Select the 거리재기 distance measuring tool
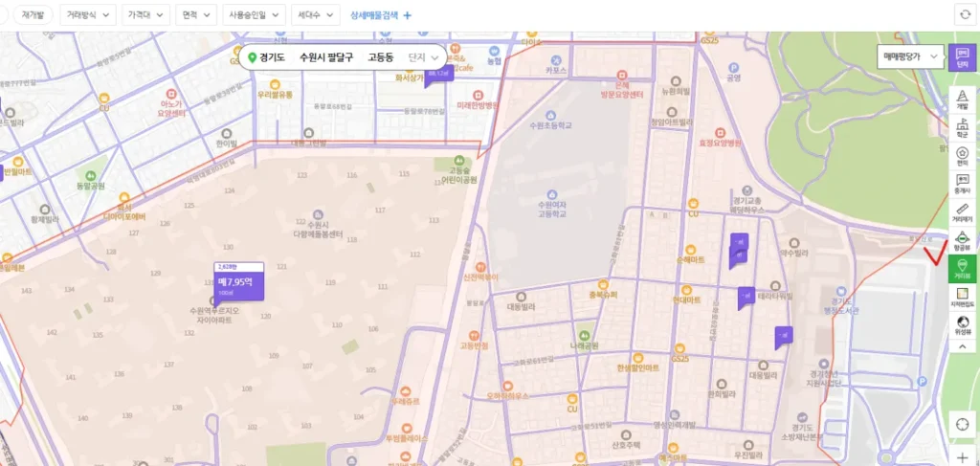The height and width of the screenshot is (466, 980). coord(962,212)
